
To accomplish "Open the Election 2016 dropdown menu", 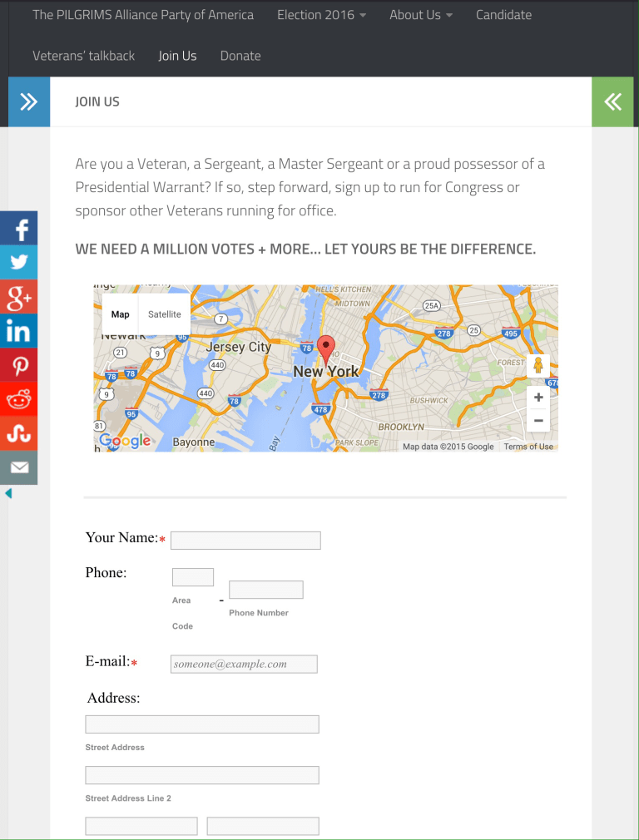I will pyautogui.click(x=321, y=15).
